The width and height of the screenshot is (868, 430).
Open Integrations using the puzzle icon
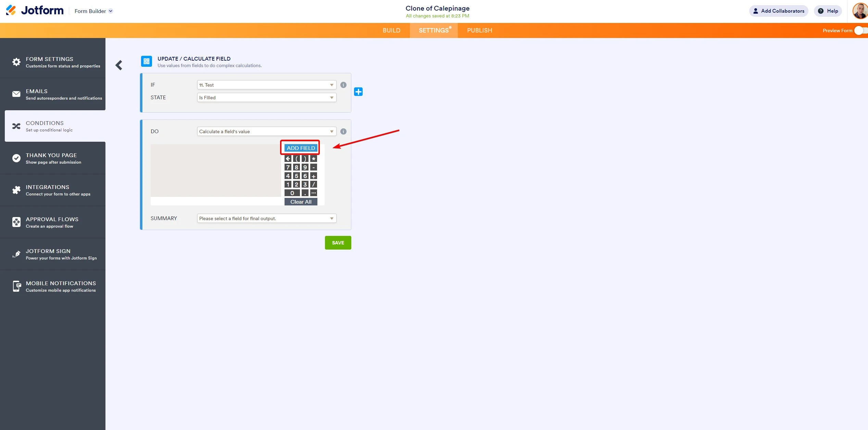point(16,190)
